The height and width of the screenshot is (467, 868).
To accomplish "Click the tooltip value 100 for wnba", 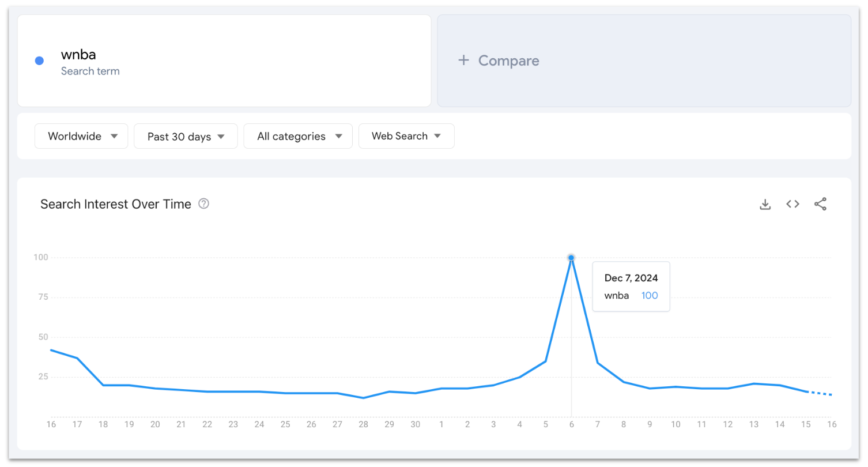I will (650, 296).
